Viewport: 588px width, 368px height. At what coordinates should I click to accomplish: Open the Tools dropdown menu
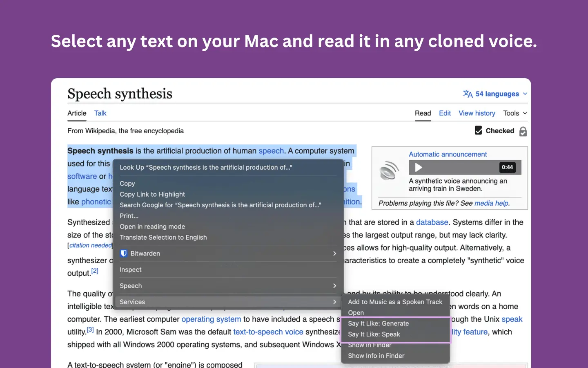[x=515, y=113]
